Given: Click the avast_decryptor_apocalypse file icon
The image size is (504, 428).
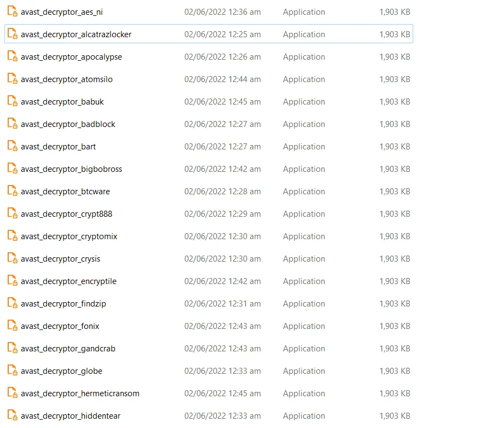Looking at the screenshot, I should tap(13, 56).
